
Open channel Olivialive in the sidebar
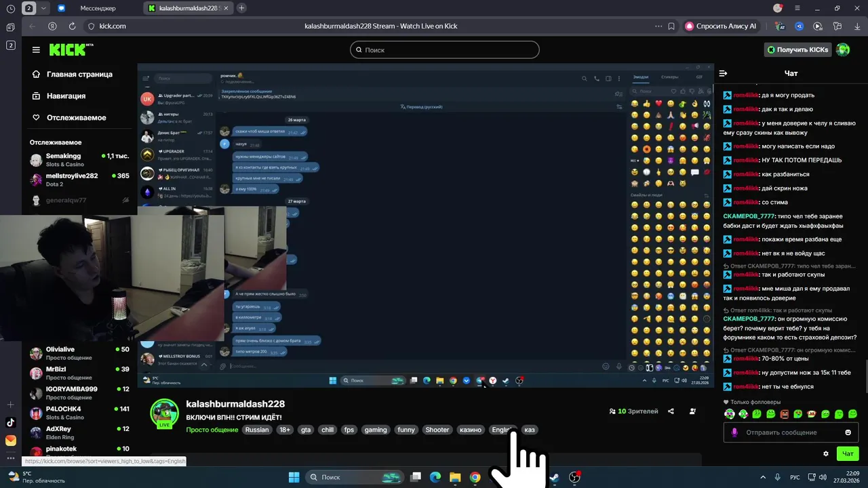(x=79, y=353)
